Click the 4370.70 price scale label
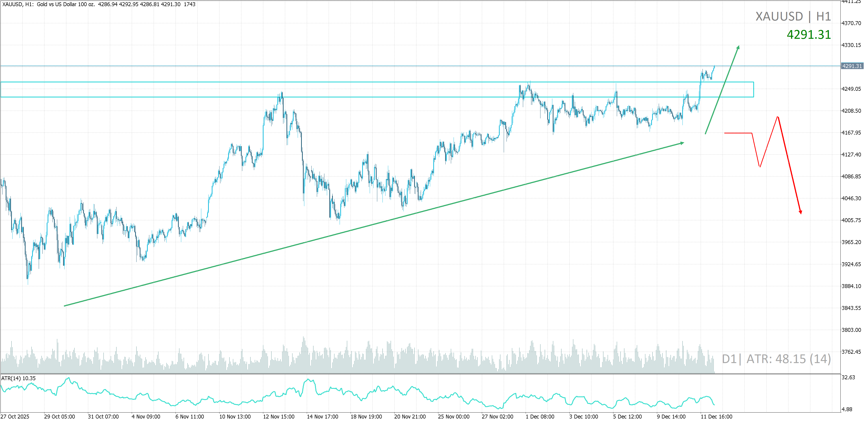868x421 pixels. pyautogui.click(x=851, y=23)
